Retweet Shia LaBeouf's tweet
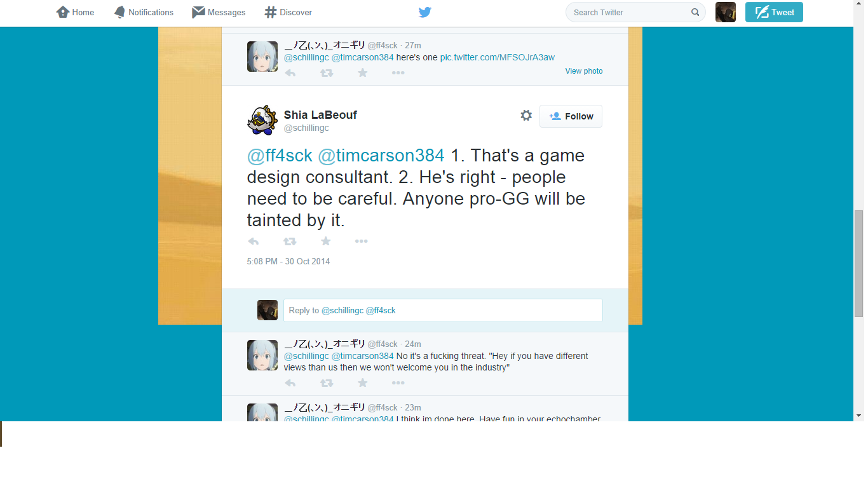The image size is (868, 488). click(290, 241)
